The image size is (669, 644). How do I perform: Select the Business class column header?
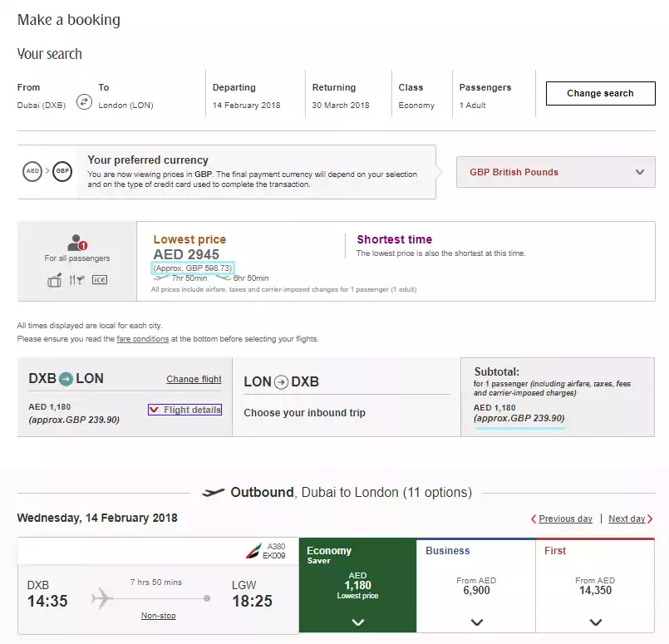coord(448,551)
